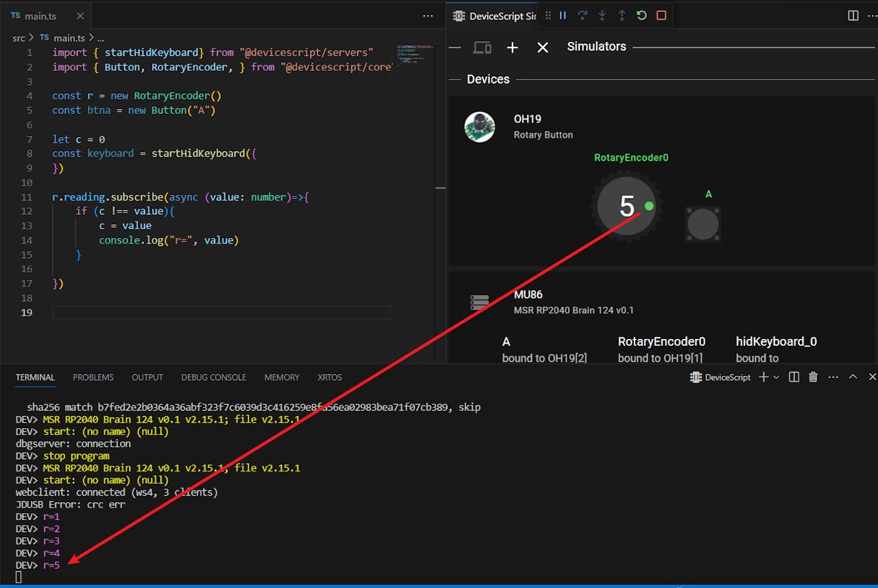Click the src breadcrumb link
This screenshot has height=588, width=878.
[19, 38]
